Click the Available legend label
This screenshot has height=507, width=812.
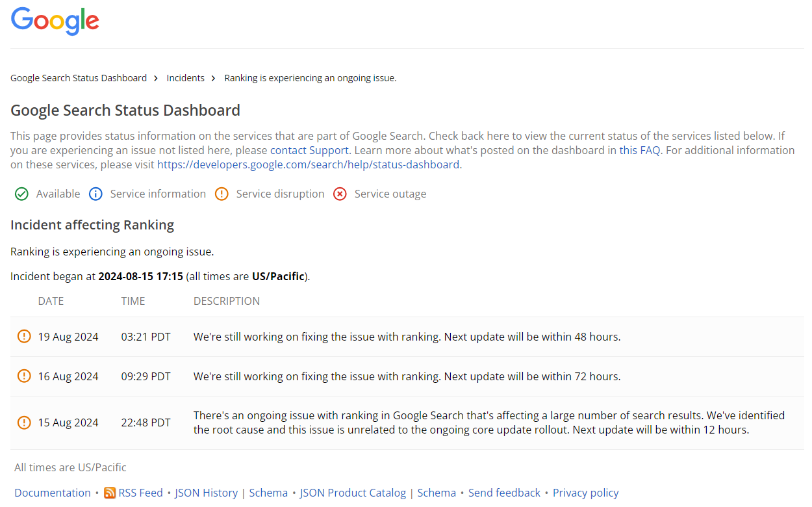(58, 194)
